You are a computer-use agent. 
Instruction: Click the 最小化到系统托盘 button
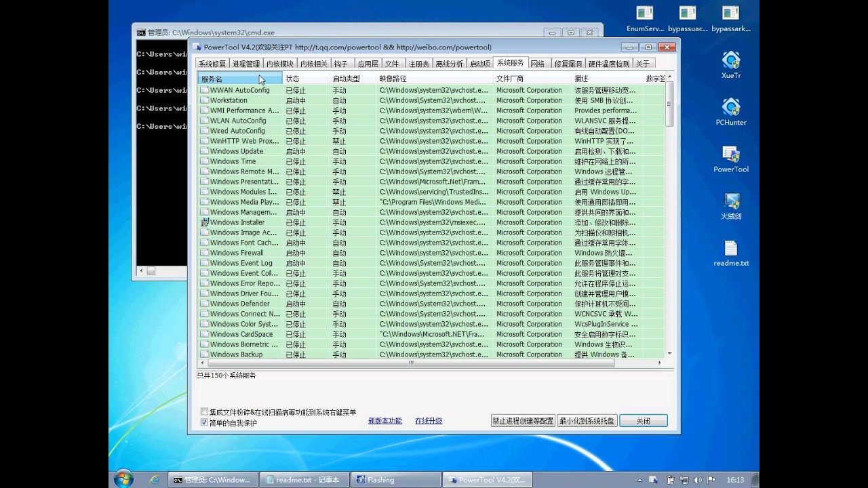click(587, 421)
